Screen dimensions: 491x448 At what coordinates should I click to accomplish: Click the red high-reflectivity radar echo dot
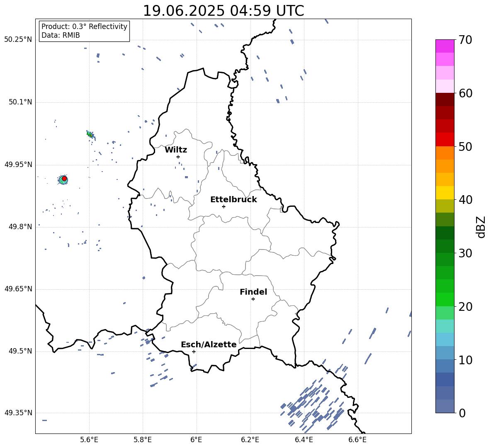pyautogui.click(x=64, y=179)
